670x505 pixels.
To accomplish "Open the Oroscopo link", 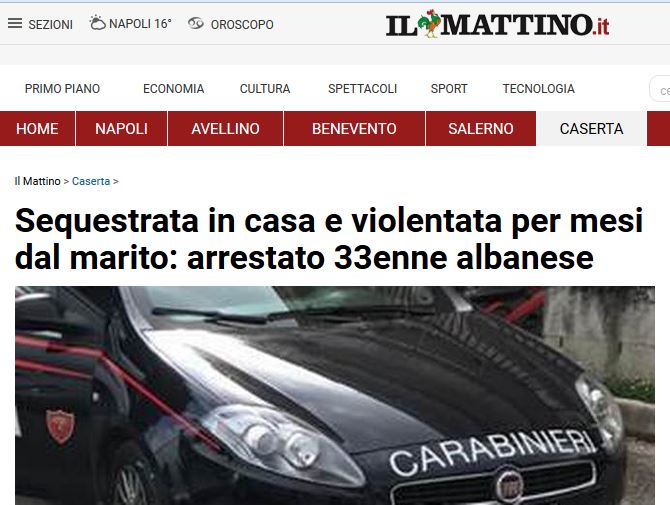I will (x=242, y=24).
